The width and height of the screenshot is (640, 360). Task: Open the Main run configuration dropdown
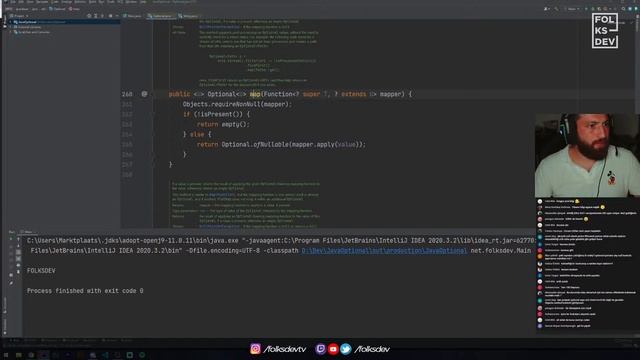(x=571, y=9)
